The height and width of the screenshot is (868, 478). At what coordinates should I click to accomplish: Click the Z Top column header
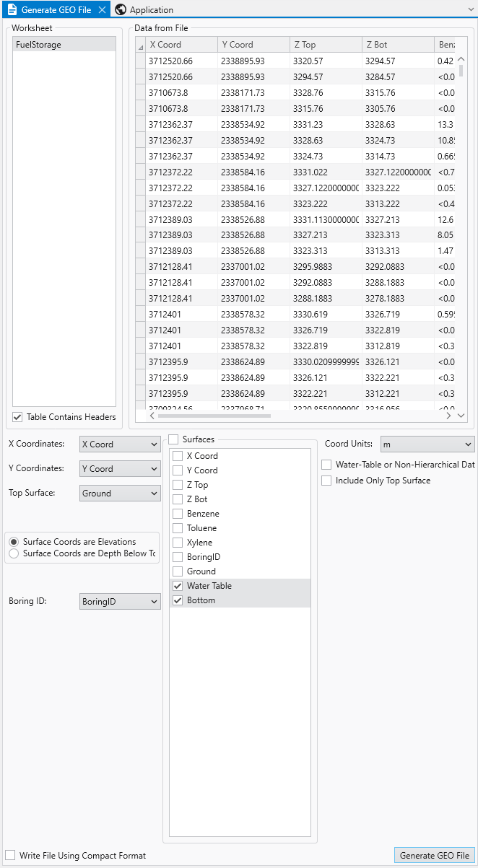click(x=325, y=45)
